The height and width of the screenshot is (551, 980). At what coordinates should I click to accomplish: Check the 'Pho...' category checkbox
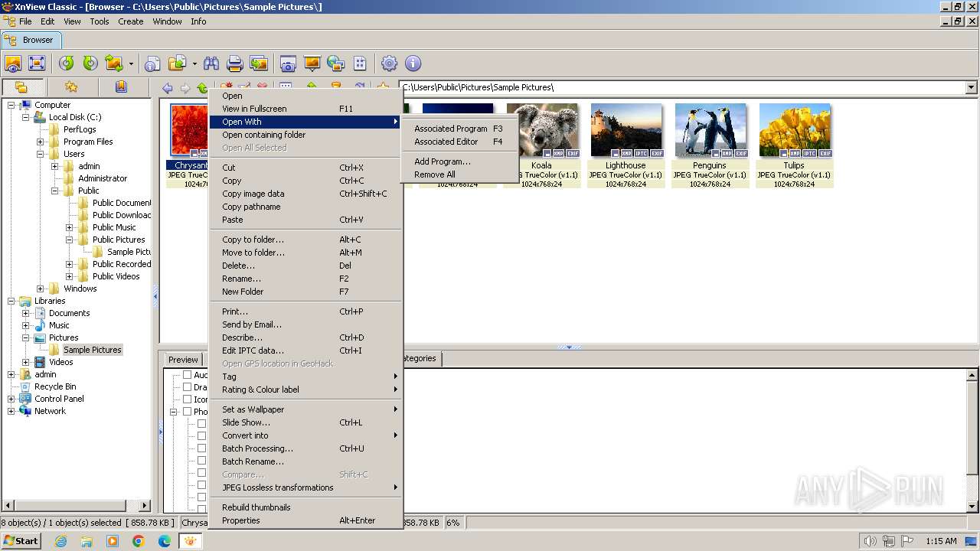pyautogui.click(x=187, y=412)
